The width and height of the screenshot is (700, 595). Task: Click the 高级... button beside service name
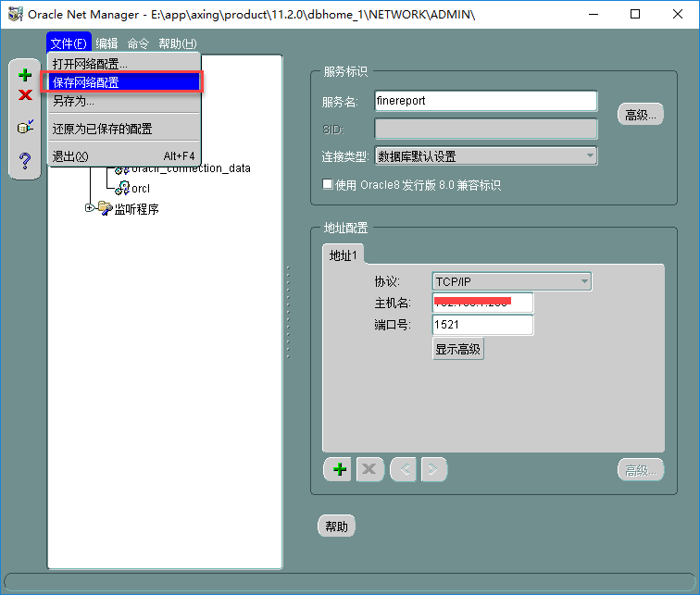click(641, 115)
